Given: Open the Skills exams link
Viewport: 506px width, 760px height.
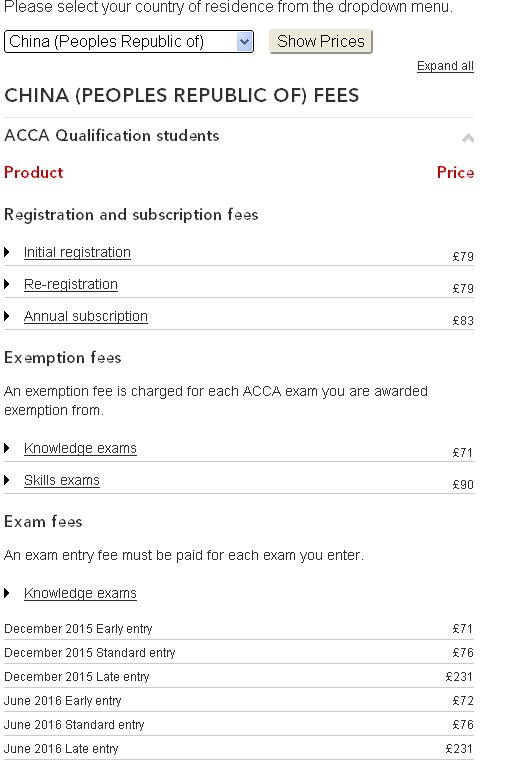Looking at the screenshot, I should (62, 480).
